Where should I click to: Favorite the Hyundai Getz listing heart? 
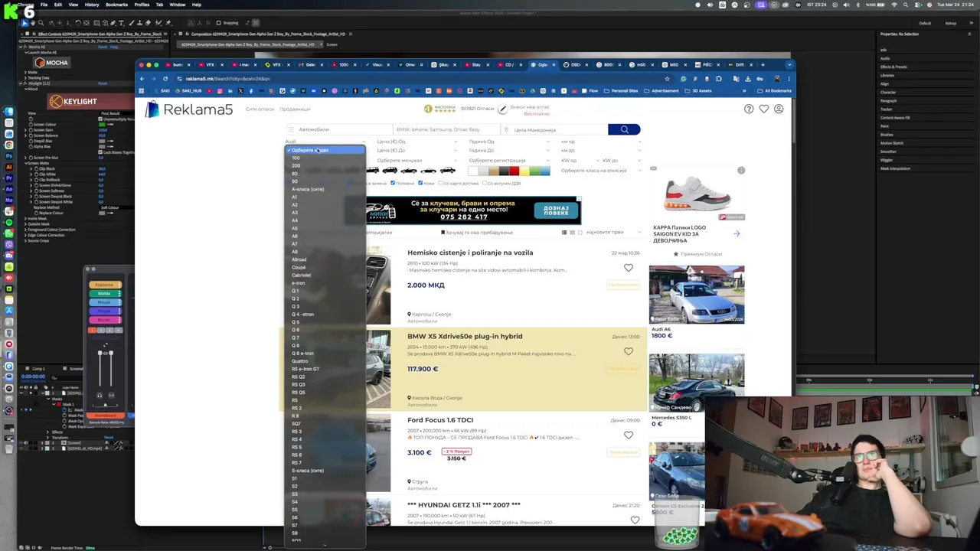click(635, 520)
